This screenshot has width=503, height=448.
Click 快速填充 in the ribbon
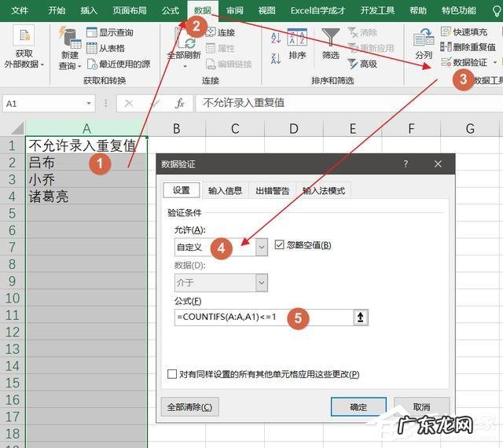click(x=464, y=31)
